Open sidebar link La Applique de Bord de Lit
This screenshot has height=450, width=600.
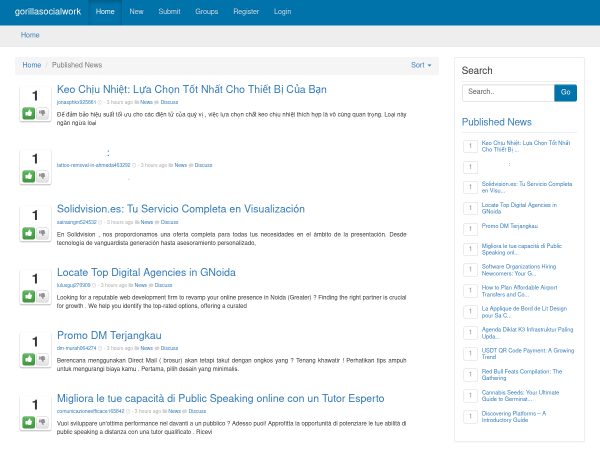click(x=524, y=312)
